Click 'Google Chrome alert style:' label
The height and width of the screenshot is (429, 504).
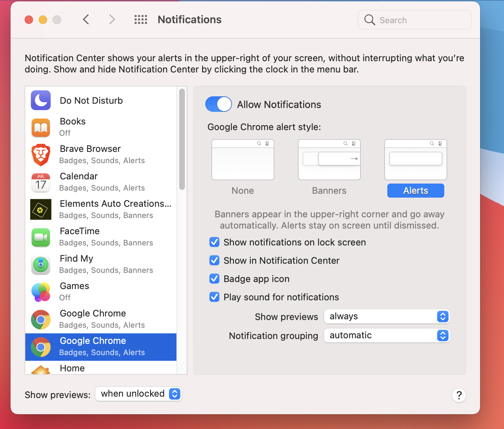coord(264,127)
